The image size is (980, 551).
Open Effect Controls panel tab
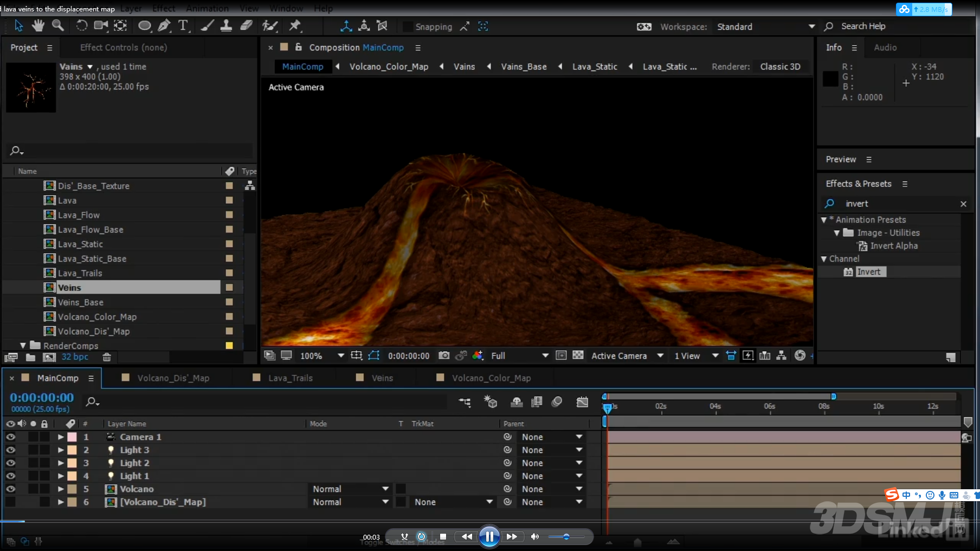coord(124,48)
